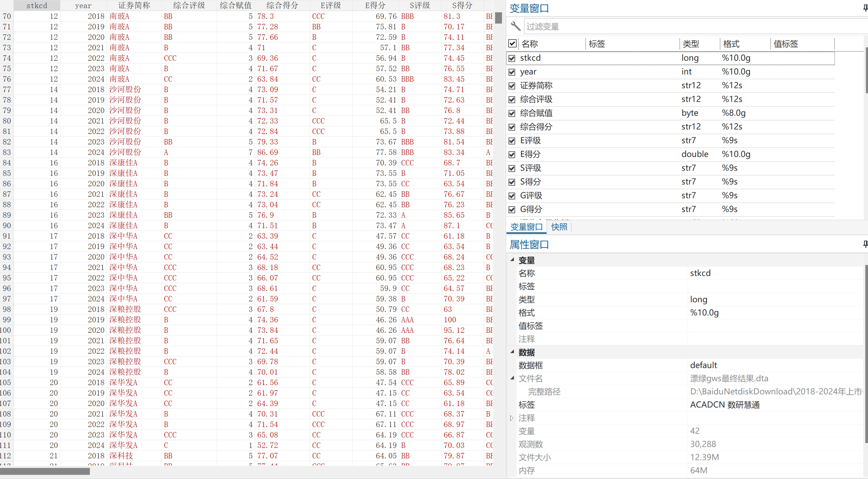Uncheck the E得分 variable checkbox

click(x=512, y=155)
